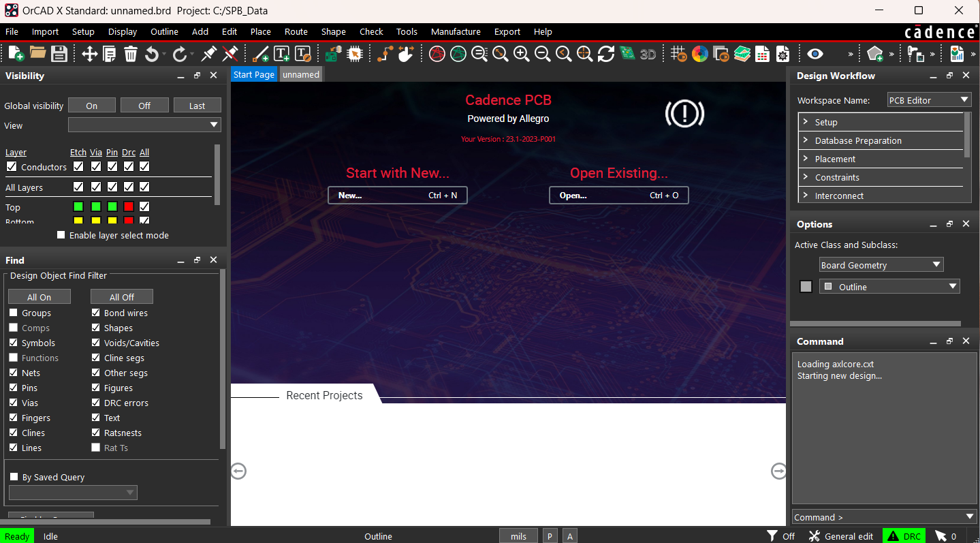Click the Grid Toggle icon
Image resolution: width=980 pixels, height=543 pixels.
678,54
